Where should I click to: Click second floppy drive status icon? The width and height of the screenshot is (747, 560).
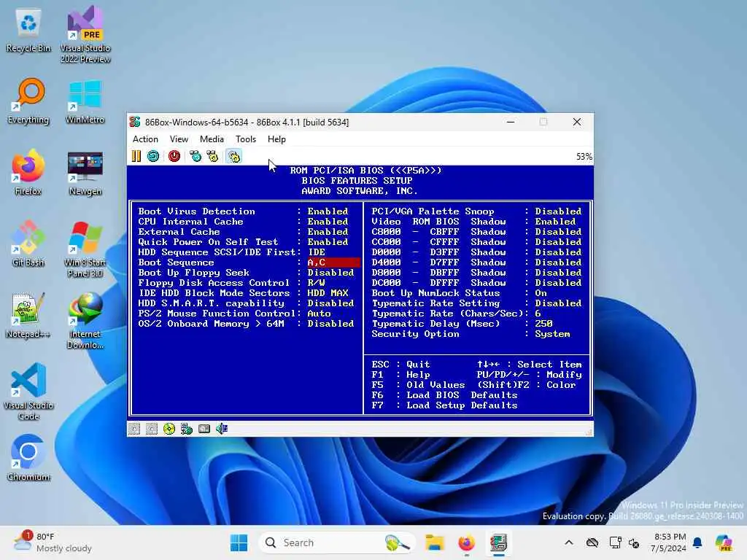click(x=152, y=429)
